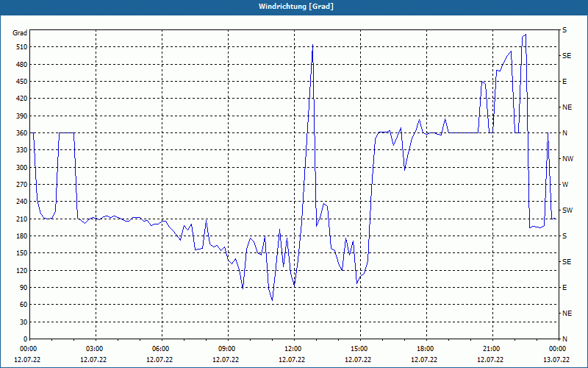Click the "S" compass label at 180 level
588x368 pixels.
click(564, 236)
